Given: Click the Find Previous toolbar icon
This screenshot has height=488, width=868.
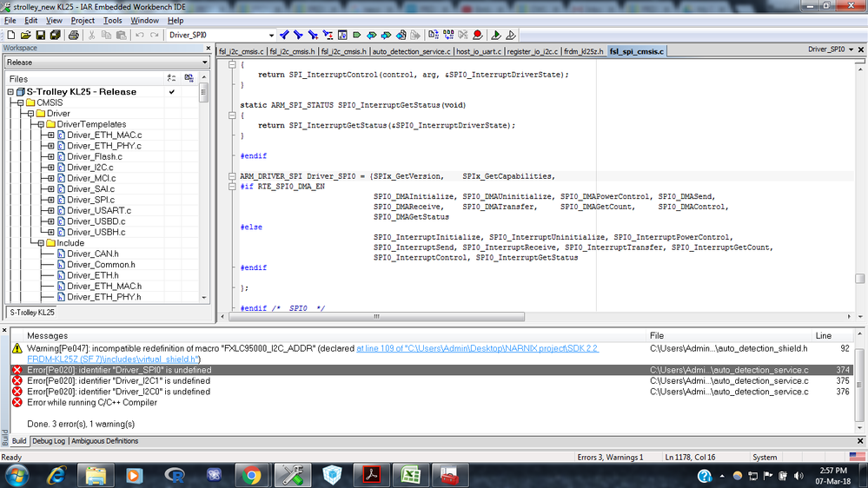Looking at the screenshot, I should [x=284, y=35].
